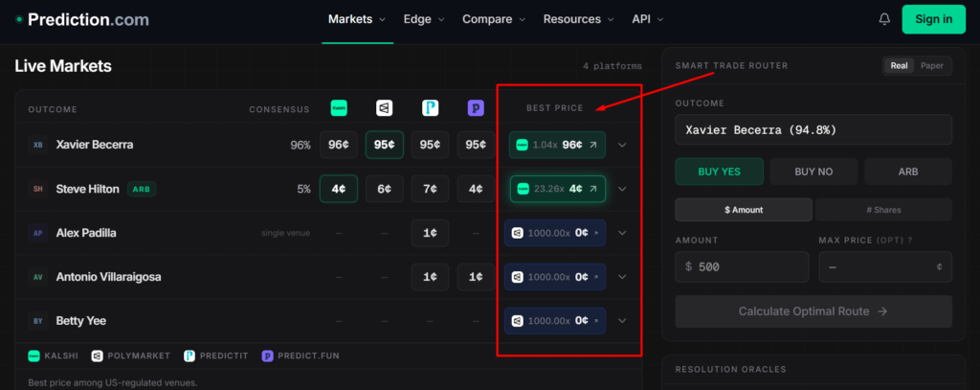Choose the $ Amount input mode
The image size is (980, 390).
pyautogui.click(x=744, y=210)
